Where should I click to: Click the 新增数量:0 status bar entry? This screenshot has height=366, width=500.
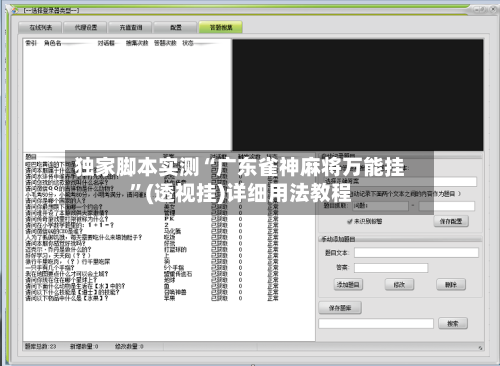(84, 346)
